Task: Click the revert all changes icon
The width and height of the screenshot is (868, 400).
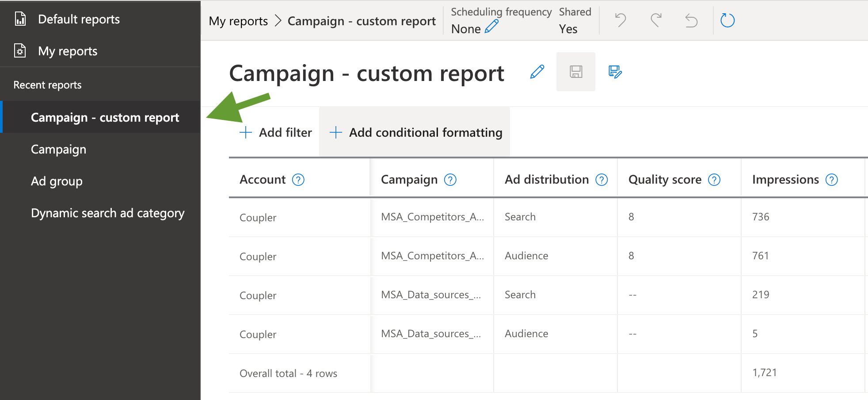Action: coord(691,20)
